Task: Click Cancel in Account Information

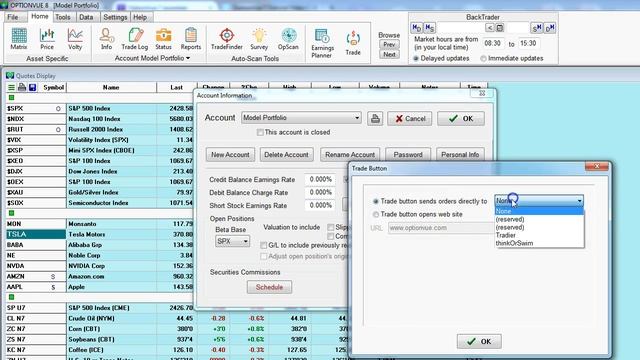Action: (x=409, y=119)
